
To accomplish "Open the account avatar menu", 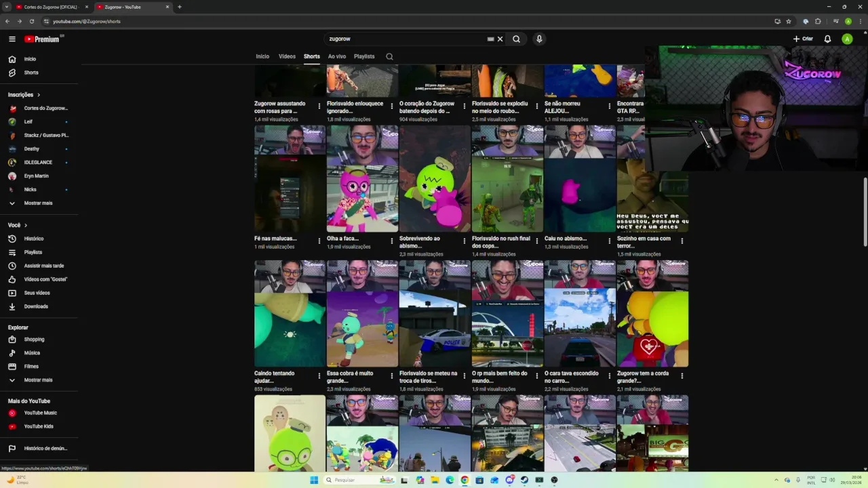I will click(x=847, y=39).
